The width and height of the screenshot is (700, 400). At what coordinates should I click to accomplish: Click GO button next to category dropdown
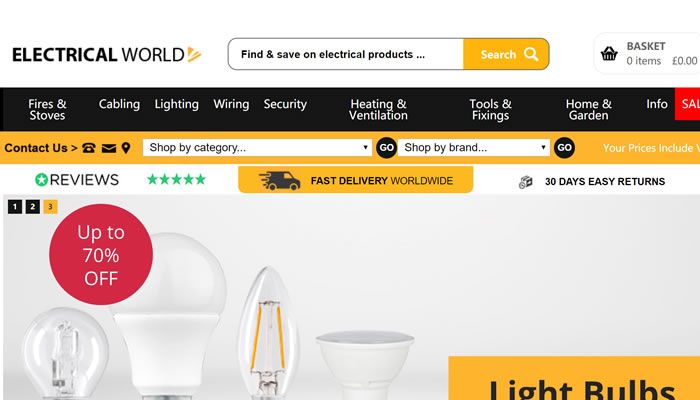pyautogui.click(x=386, y=148)
